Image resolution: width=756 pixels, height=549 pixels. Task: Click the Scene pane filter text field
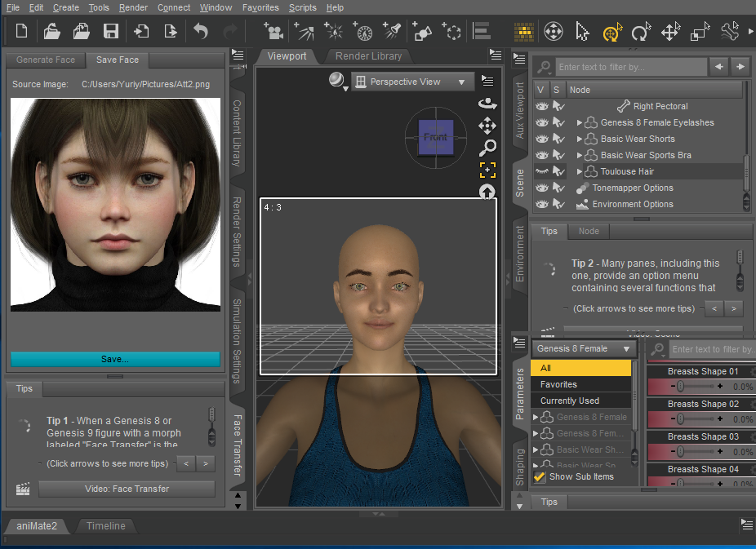click(631, 67)
